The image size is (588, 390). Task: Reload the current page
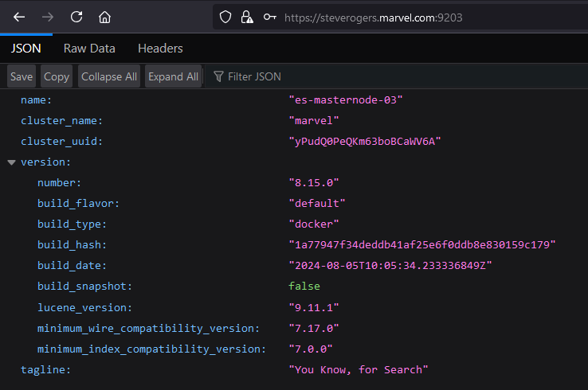(76, 17)
